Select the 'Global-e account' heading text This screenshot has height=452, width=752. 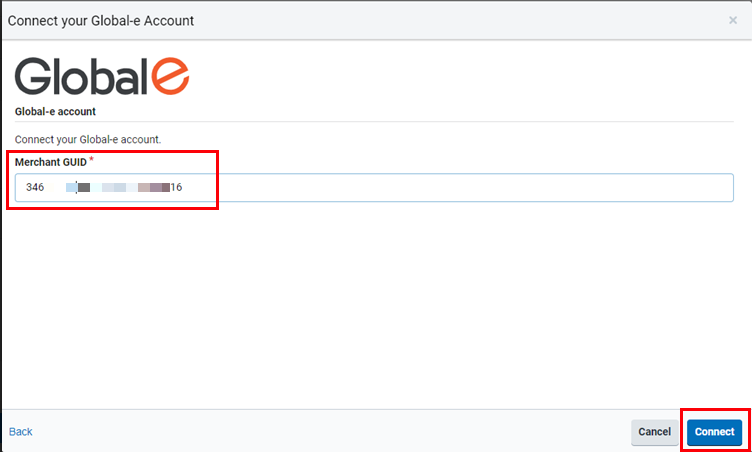pyautogui.click(x=55, y=112)
